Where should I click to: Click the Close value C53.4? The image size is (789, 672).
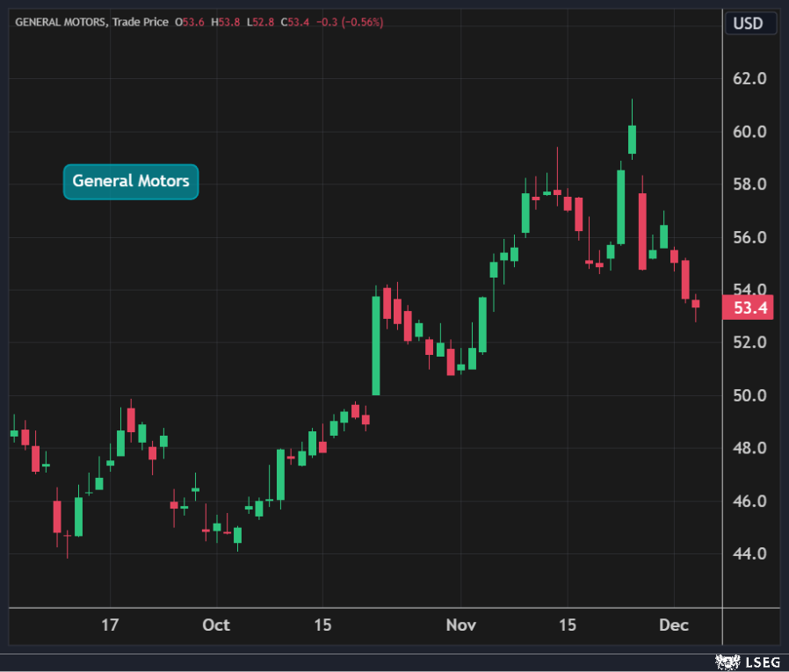294,22
